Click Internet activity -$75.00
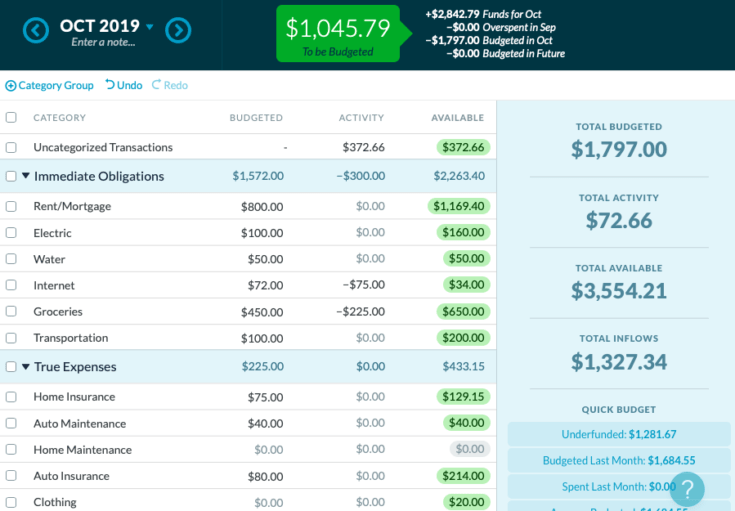 point(363,285)
